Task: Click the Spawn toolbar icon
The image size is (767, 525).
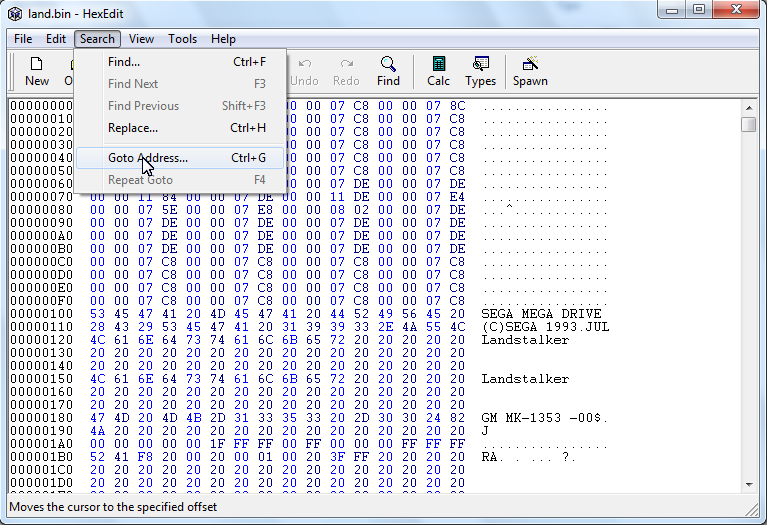Action: 530,71
